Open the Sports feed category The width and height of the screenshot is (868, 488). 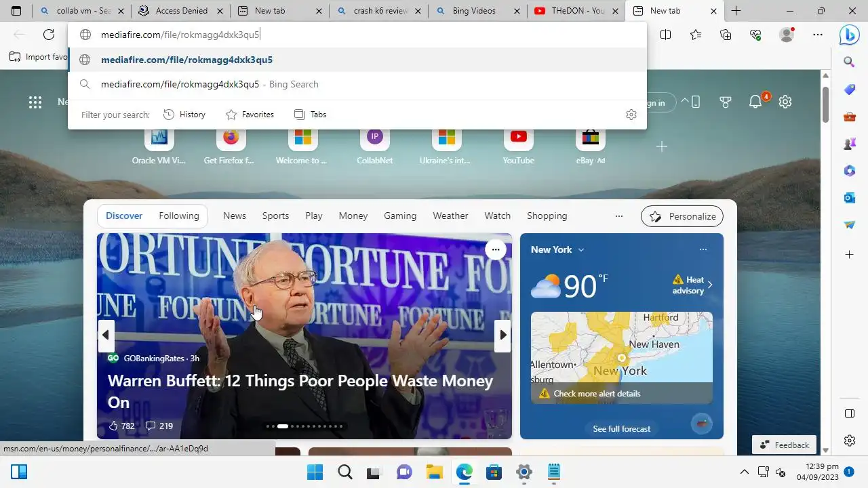(x=275, y=216)
